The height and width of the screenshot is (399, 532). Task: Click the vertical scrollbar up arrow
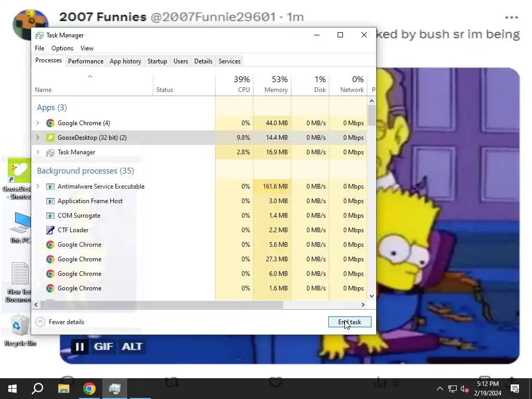pos(371,101)
